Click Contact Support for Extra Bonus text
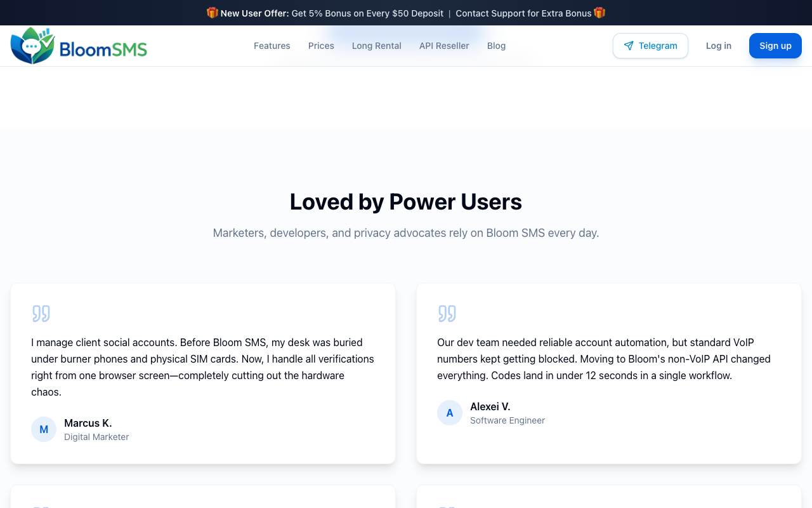This screenshot has width=812, height=508. coord(523,13)
